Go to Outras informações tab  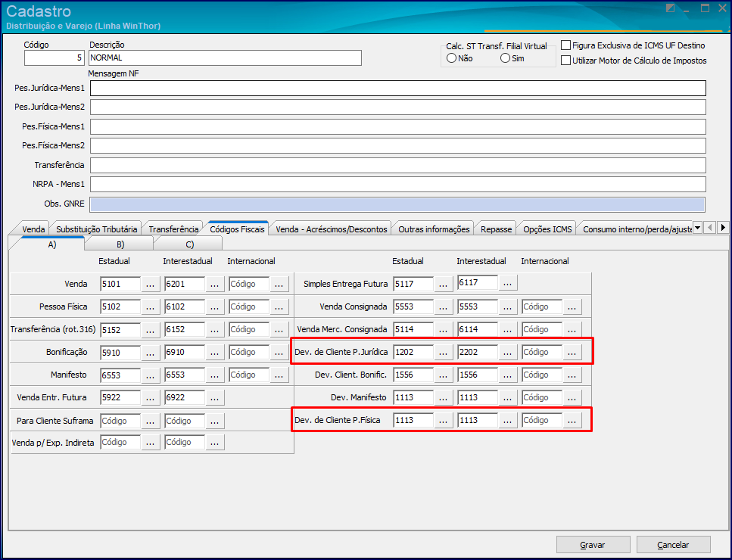(x=434, y=229)
